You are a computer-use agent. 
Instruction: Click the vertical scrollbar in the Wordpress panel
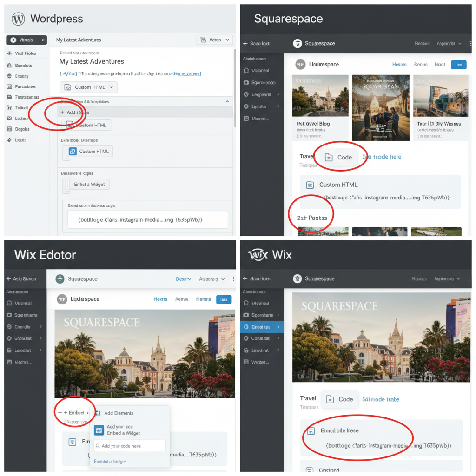235,88
